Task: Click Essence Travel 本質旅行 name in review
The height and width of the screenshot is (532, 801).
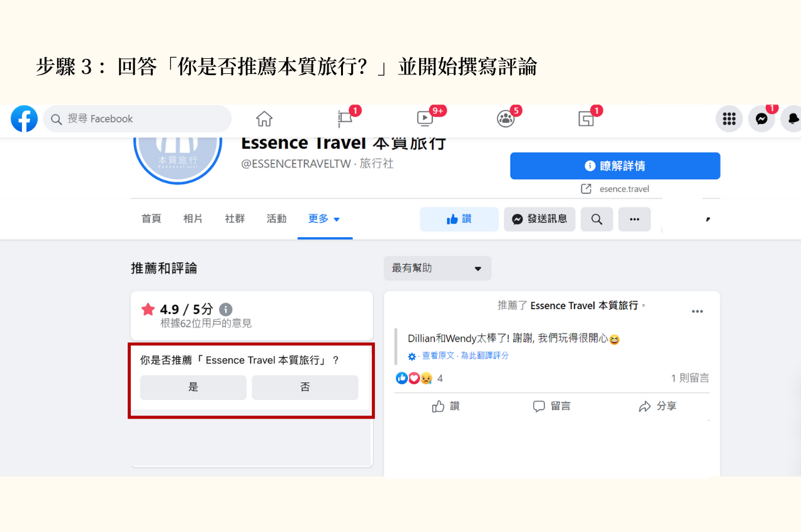Action: pos(584,305)
